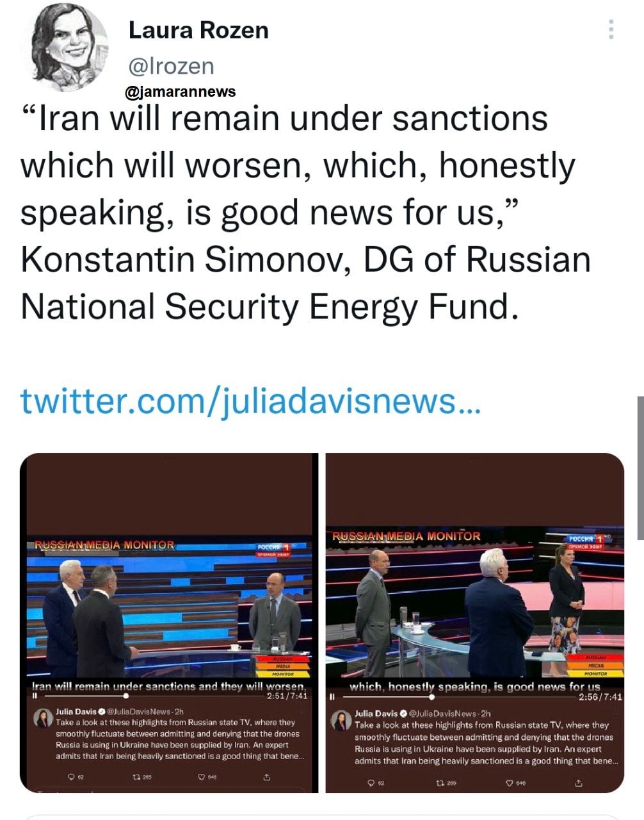The image size is (644, 820).
Task: Click the page scrollbar on right edge
Action: (x=640, y=468)
